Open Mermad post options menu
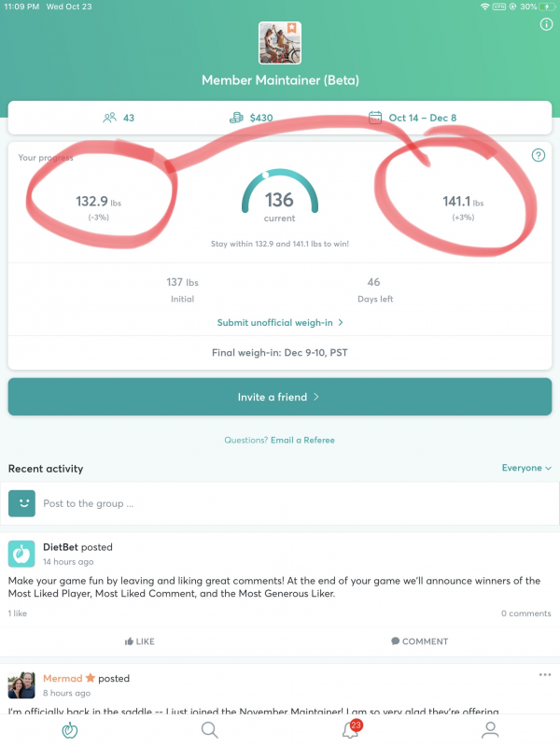560x747 pixels. click(545, 675)
